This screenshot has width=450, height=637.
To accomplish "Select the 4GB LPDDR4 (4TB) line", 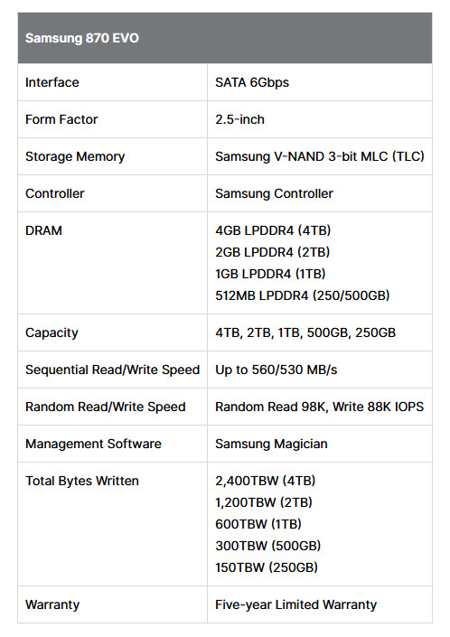I will [273, 231].
